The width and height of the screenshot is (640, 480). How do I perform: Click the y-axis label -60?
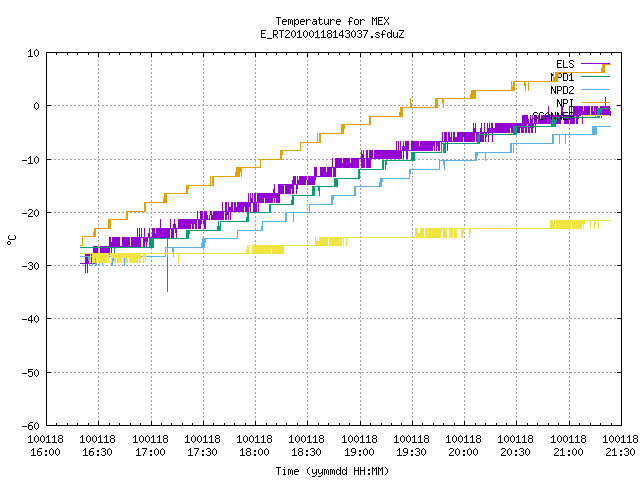click(31, 426)
